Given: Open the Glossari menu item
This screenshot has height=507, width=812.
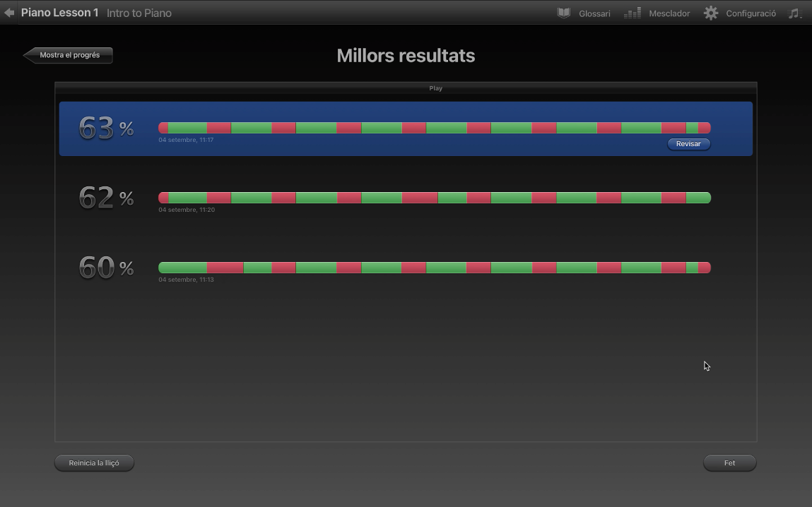Looking at the screenshot, I should [x=594, y=13].
